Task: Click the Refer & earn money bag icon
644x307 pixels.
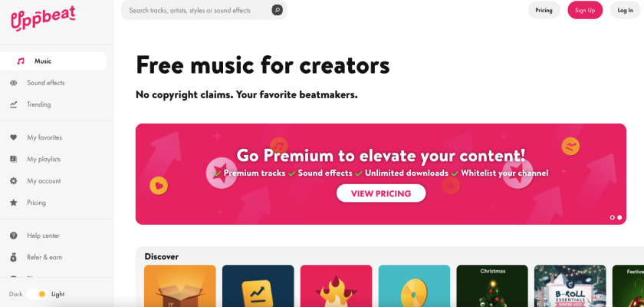Action: (x=13, y=257)
